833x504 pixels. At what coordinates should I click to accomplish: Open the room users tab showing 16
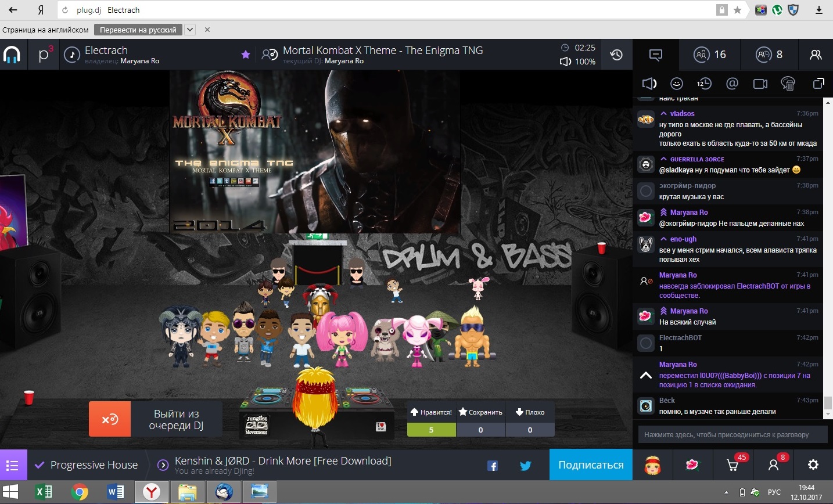pos(710,55)
